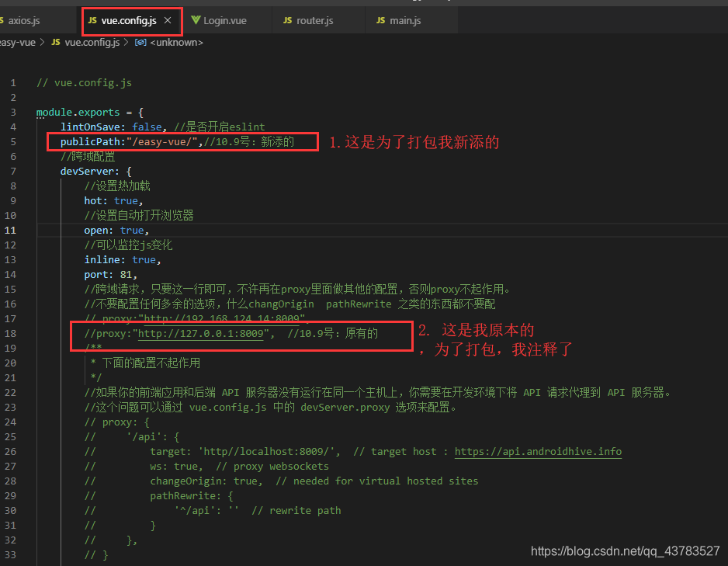Open the main.js tab
The width and height of the screenshot is (728, 566).
[405, 20]
